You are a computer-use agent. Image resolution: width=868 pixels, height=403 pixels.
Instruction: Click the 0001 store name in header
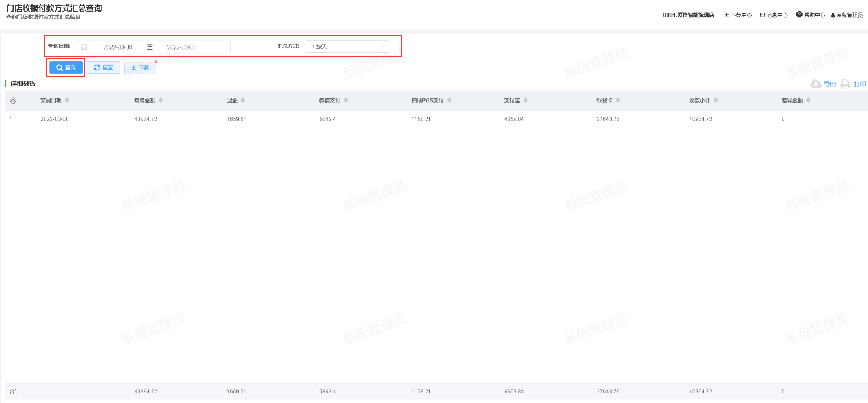click(x=688, y=15)
